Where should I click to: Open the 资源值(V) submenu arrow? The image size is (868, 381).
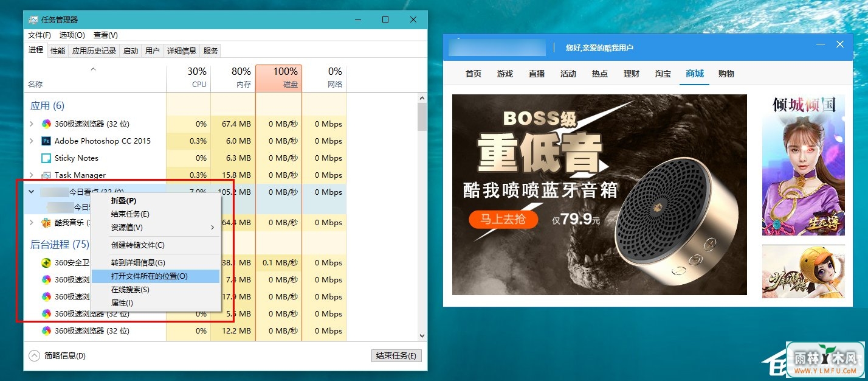coord(212,227)
